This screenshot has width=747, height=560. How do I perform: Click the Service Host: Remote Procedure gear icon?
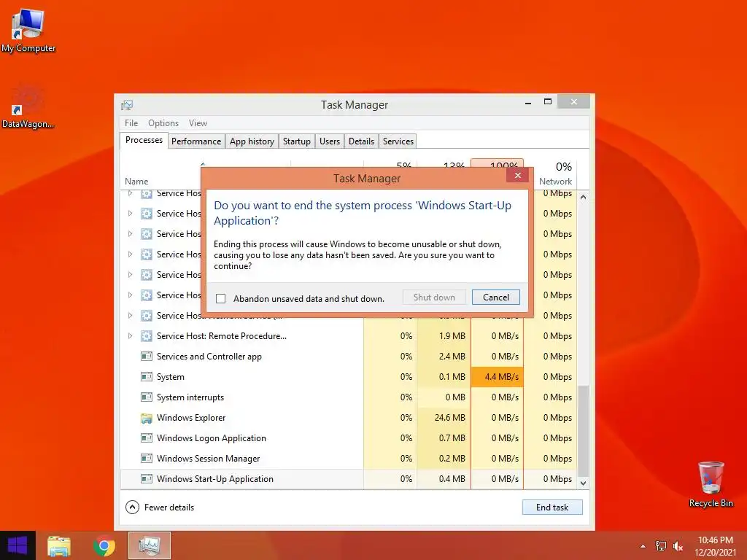coord(146,335)
